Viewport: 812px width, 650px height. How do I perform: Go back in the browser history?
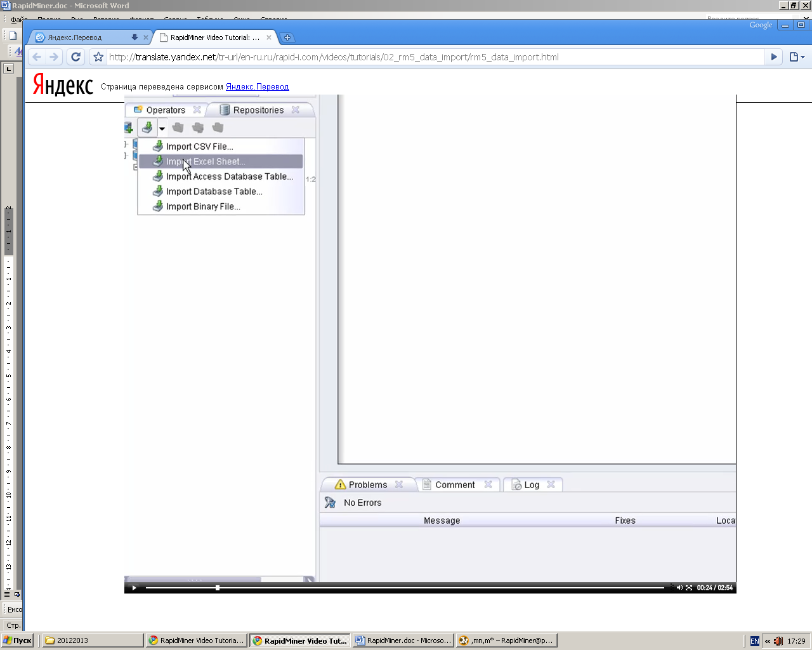[x=37, y=57]
